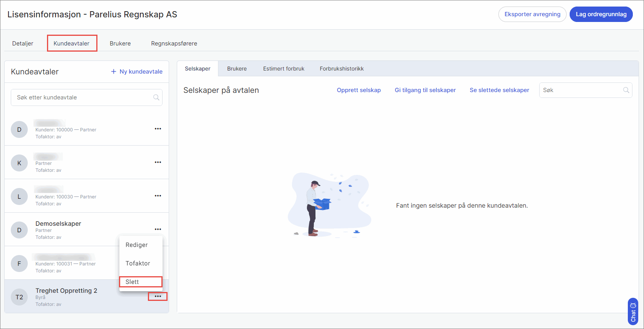Open three-dot menu for Demoselskaper
Image resolution: width=644 pixels, height=329 pixels.
158,229
